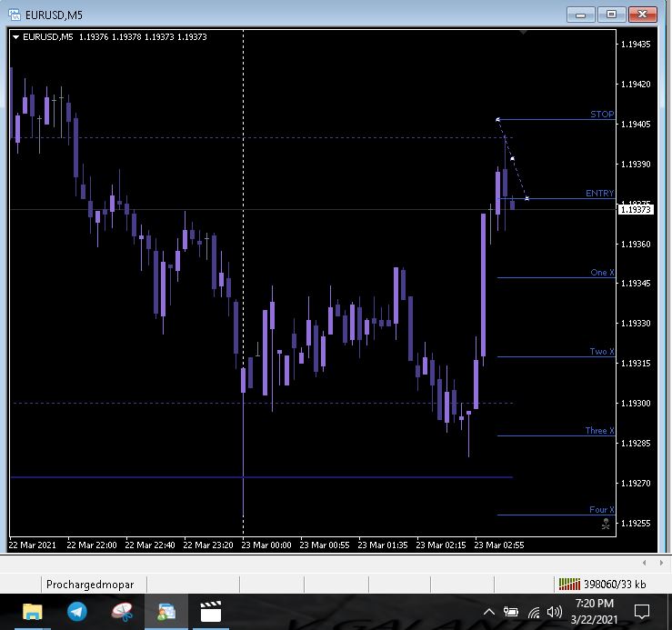Click the 23 Mar 00:00 time axis label

266,545
